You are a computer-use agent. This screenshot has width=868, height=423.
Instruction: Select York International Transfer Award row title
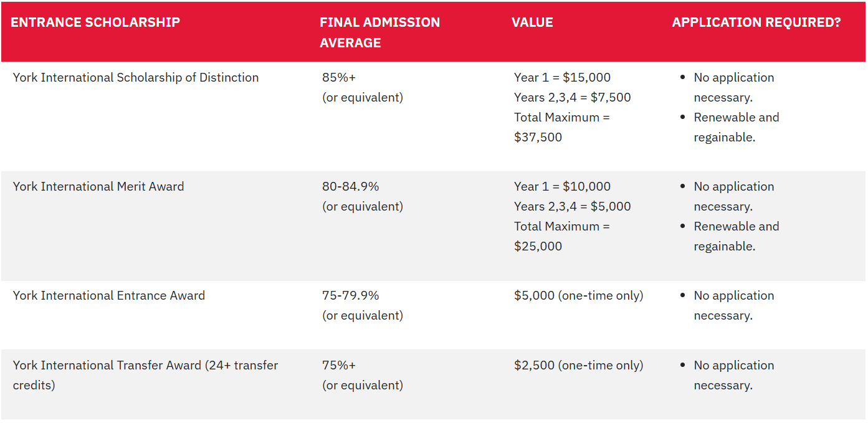145,375
